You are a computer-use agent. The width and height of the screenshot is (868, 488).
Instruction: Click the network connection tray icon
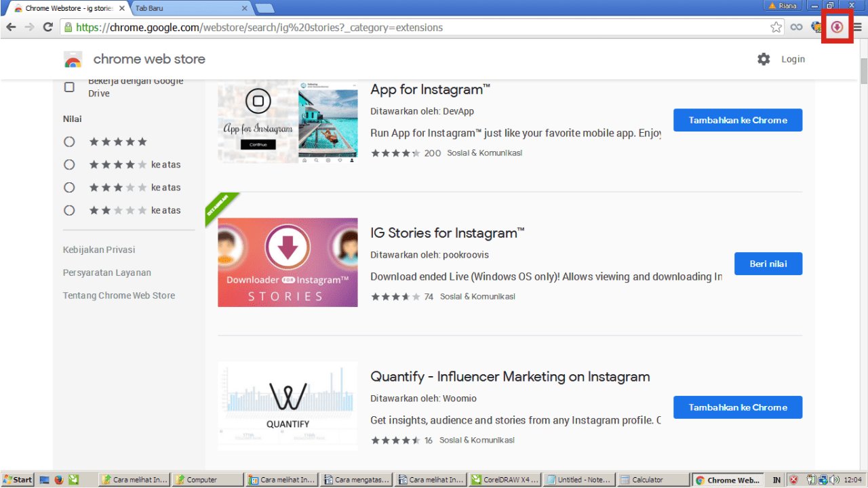click(822, 480)
